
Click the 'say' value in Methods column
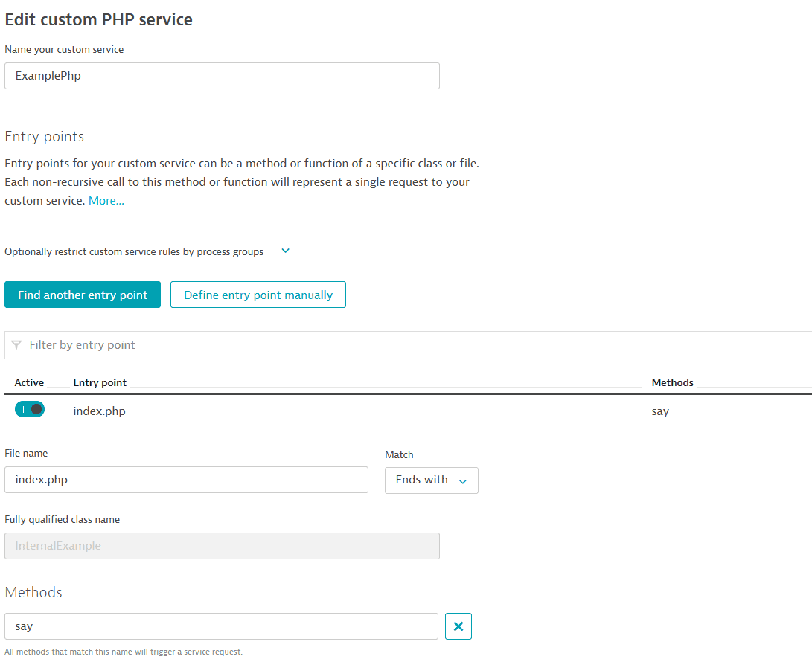[x=660, y=411]
